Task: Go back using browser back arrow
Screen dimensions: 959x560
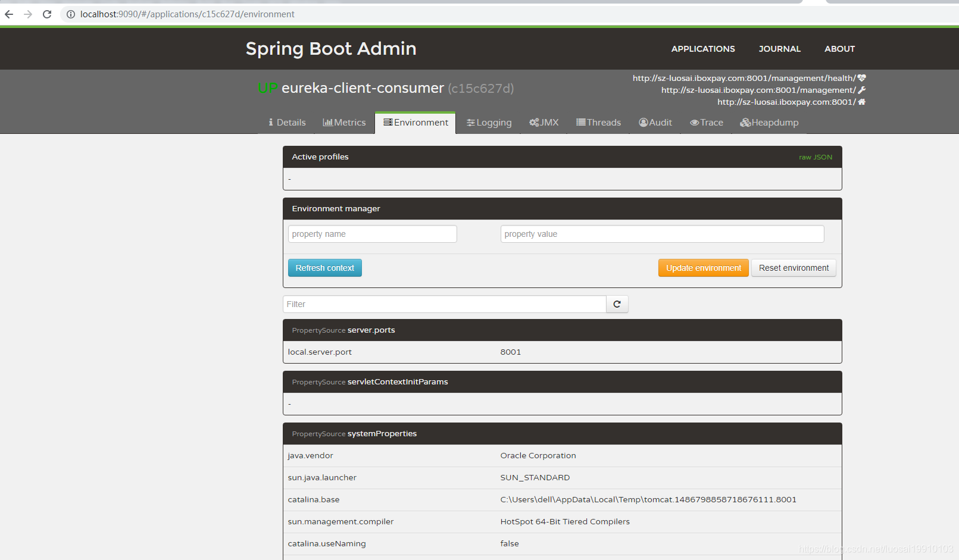Action: (9, 14)
